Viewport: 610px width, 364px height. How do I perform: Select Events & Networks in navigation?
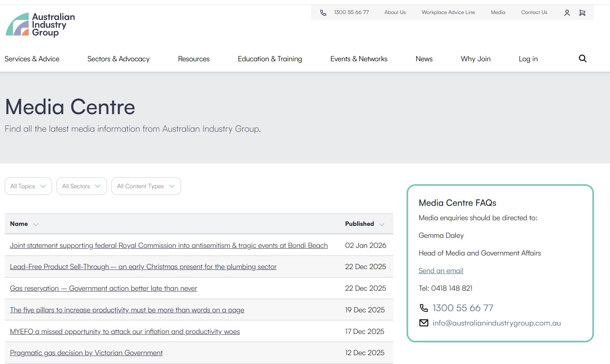click(x=358, y=59)
